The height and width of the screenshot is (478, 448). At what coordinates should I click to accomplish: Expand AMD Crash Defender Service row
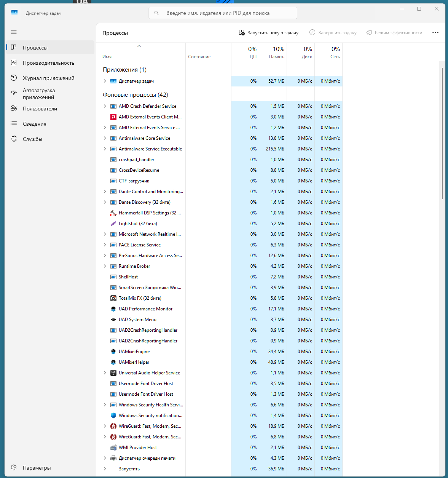(105, 106)
